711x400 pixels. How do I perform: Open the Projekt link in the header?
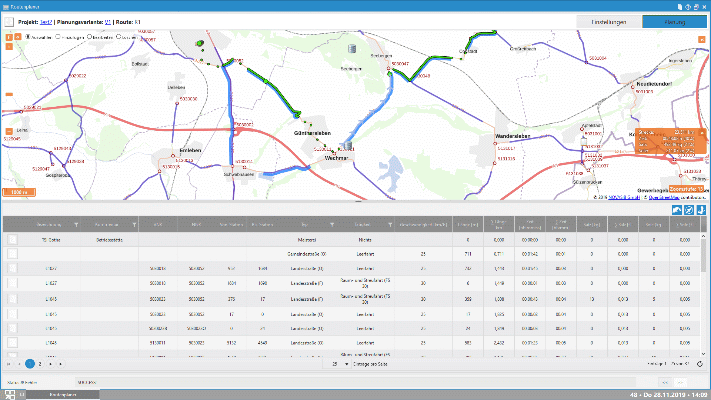point(45,20)
